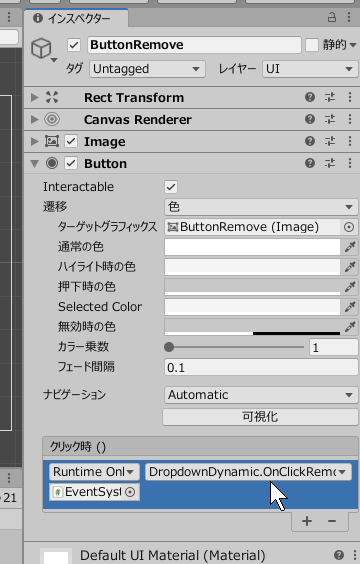This screenshot has width=360, height=564.
Task: Use eyedropper for 無効時の色
Action: [x=350, y=327]
